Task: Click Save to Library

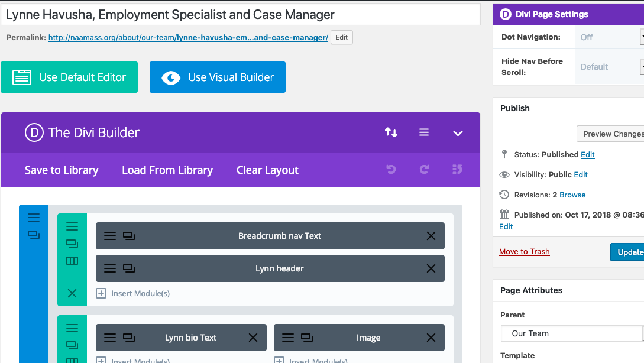Action: tap(62, 170)
